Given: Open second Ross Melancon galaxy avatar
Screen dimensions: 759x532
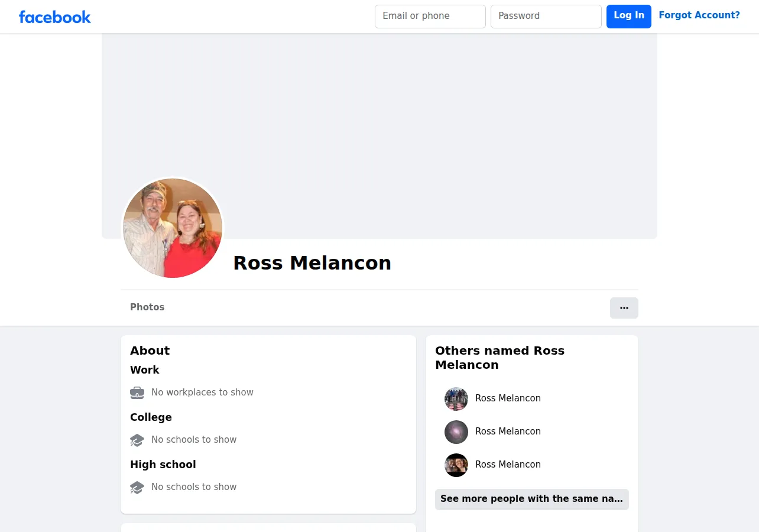Looking at the screenshot, I should pyautogui.click(x=456, y=432).
